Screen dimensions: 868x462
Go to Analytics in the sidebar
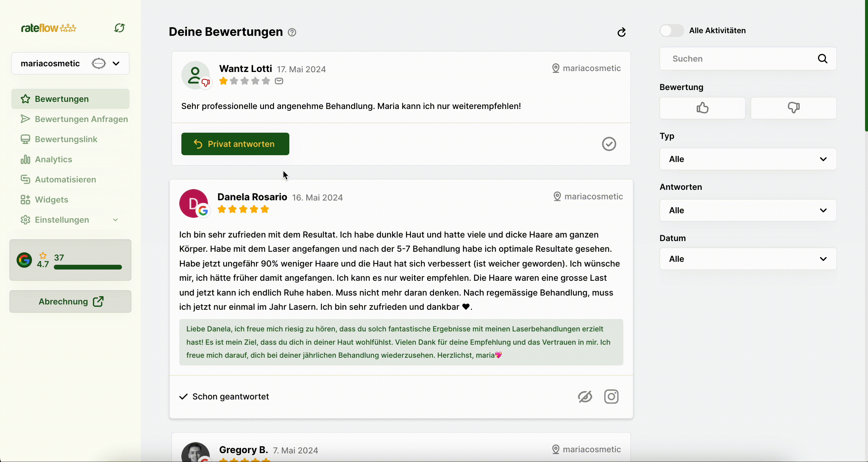(54, 160)
